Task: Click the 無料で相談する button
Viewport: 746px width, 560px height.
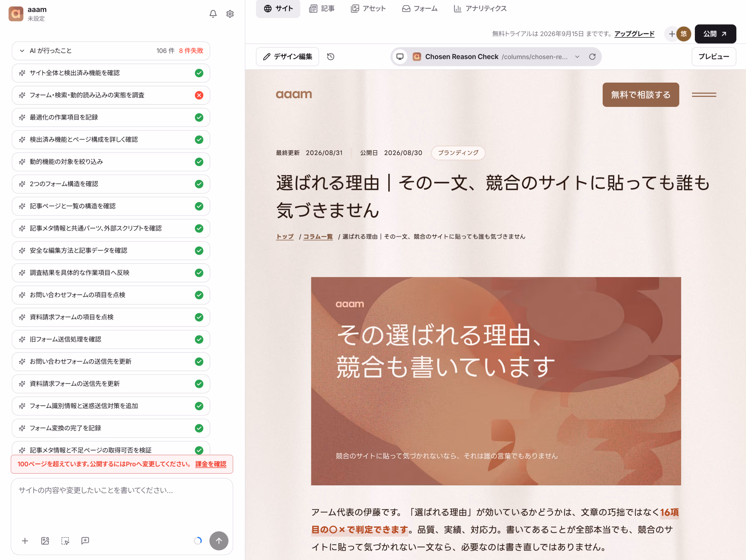Action: pos(640,95)
